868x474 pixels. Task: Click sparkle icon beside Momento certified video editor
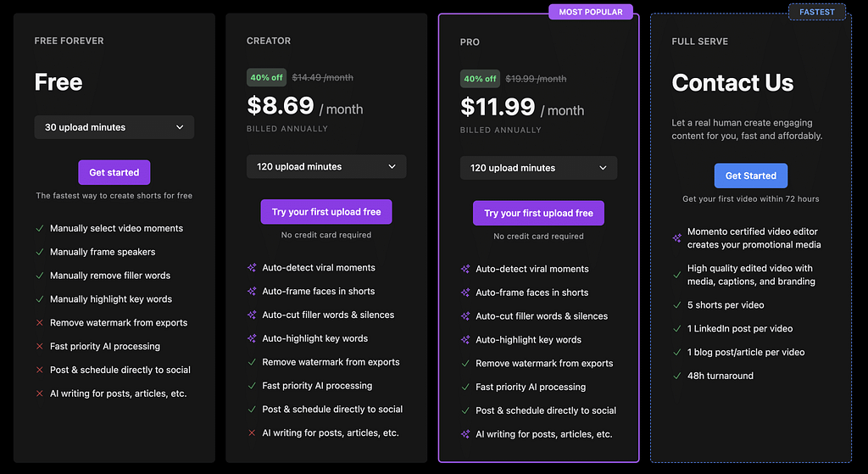(677, 238)
